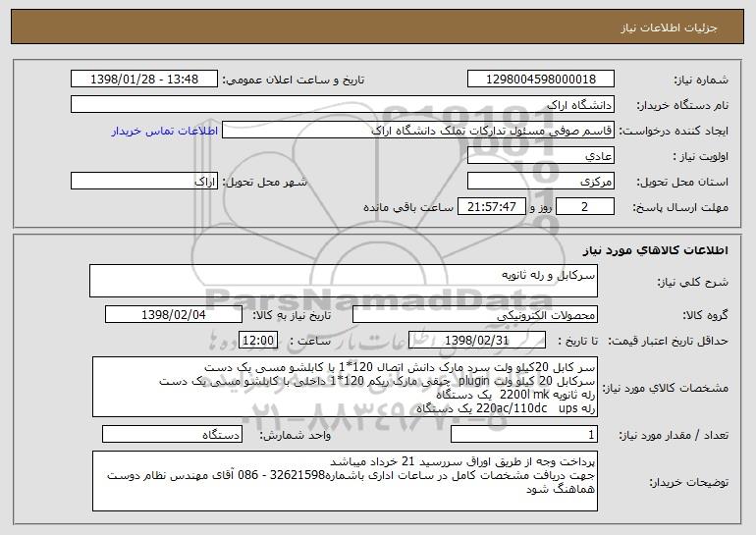This screenshot has width=756, height=535.
Task: Click the need date field 1398/02/04
Action: 174,315
